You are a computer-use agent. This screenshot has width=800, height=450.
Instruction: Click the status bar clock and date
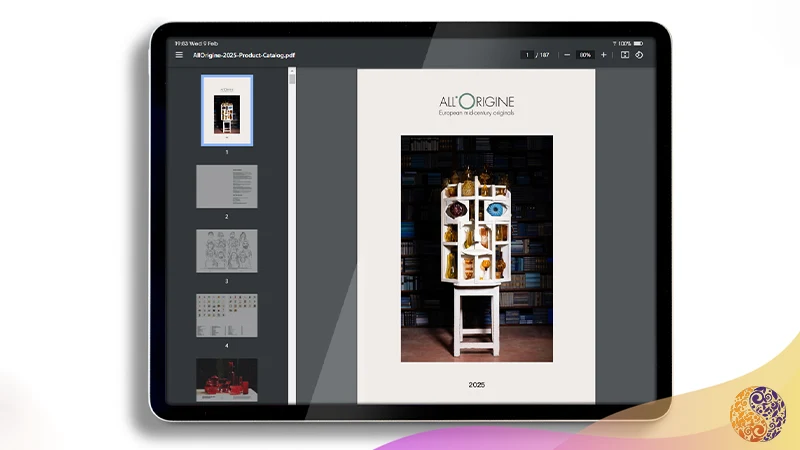(196, 44)
